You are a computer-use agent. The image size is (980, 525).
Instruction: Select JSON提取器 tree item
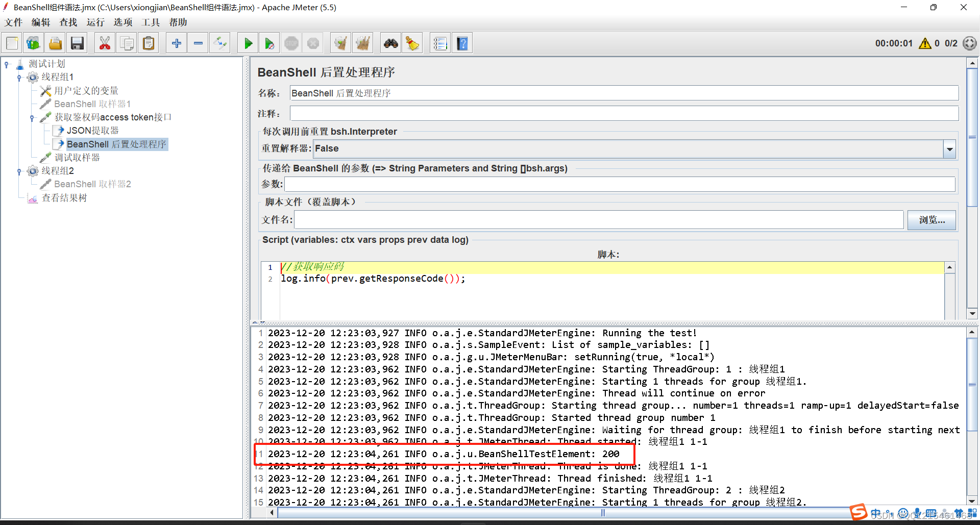tap(92, 131)
